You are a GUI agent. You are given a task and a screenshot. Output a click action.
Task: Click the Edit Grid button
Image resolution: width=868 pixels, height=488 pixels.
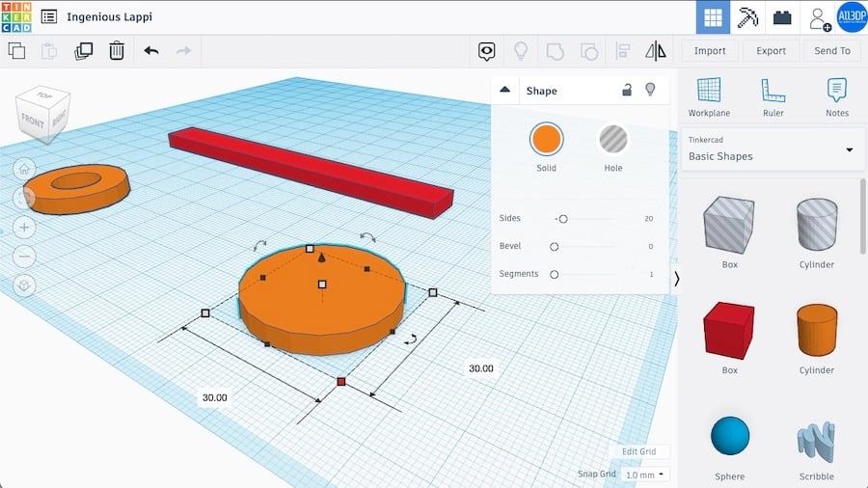coord(638,452)
